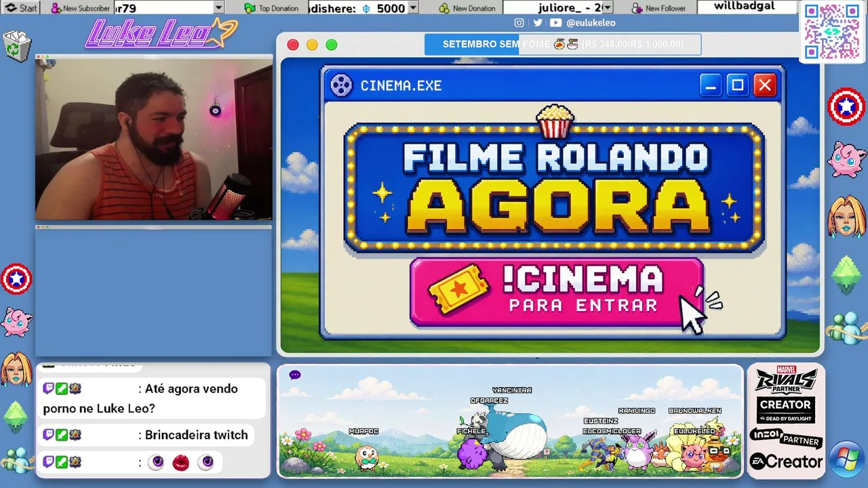Click the Jigglypuff icon on the left side
The width and height of the screenshot is (868, 488).
[16, 323]
